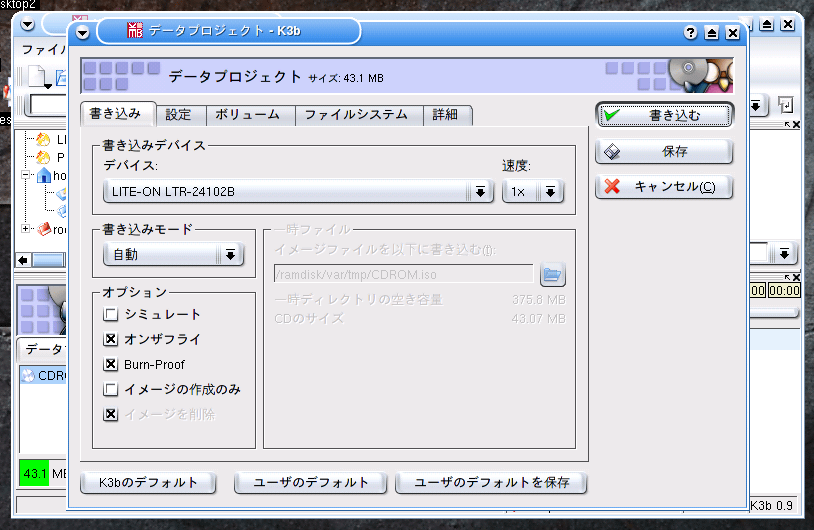Open the device dropdown LITE-ON LTR-24102B

click(x=298, y=192)
